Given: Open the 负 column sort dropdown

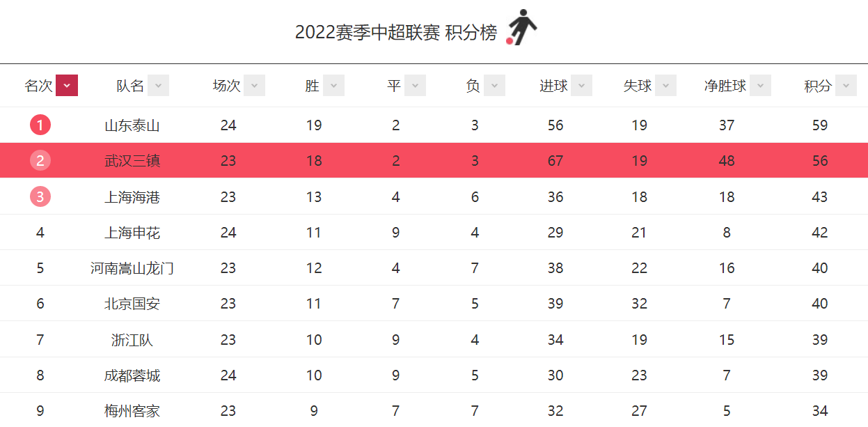Looking at the screenshot, I should (494, 86).
